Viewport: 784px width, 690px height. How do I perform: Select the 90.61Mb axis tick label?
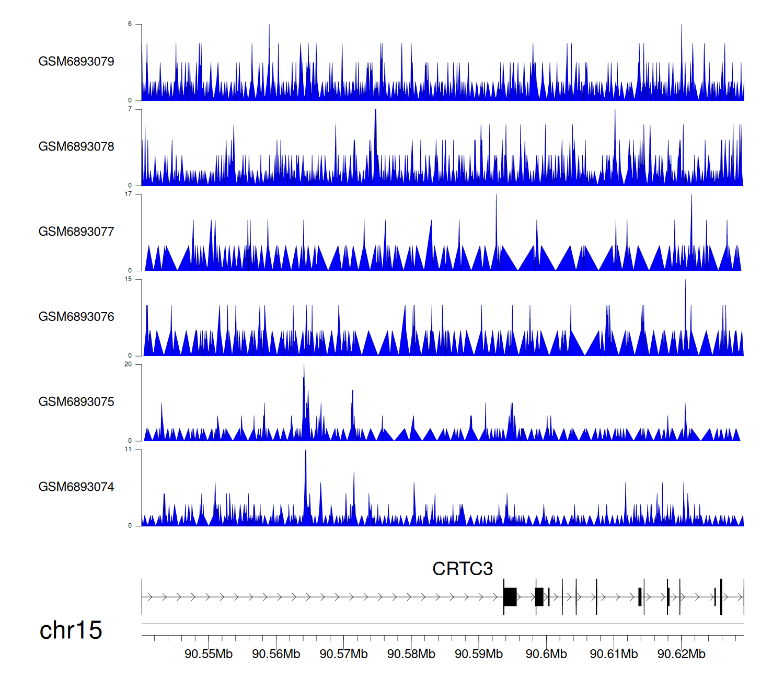coord(614,654)
